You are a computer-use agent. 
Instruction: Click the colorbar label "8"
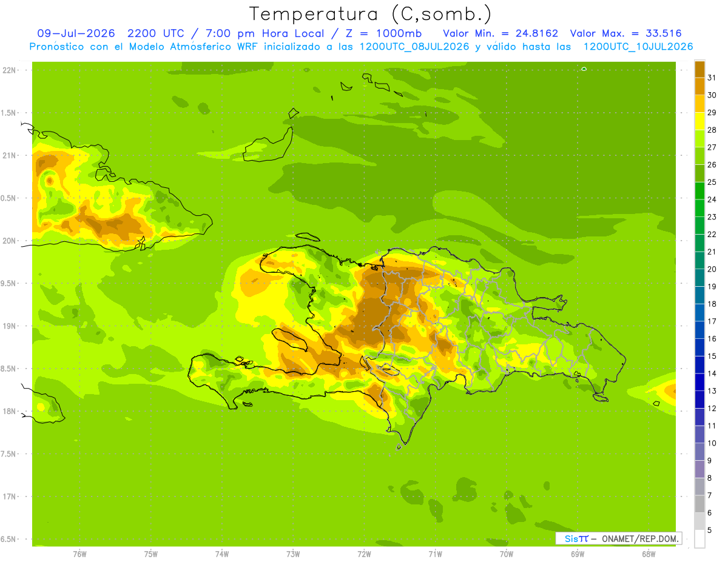710,478
